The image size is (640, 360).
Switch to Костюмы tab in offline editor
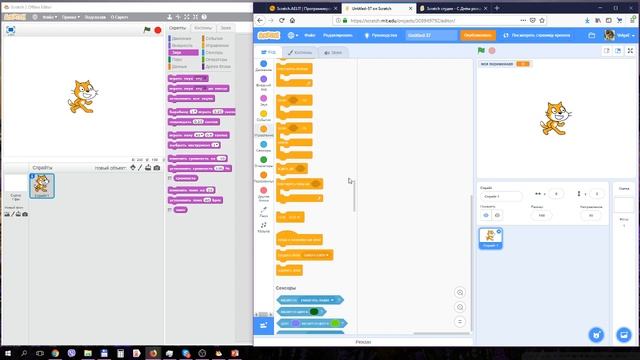click(203, 28)
